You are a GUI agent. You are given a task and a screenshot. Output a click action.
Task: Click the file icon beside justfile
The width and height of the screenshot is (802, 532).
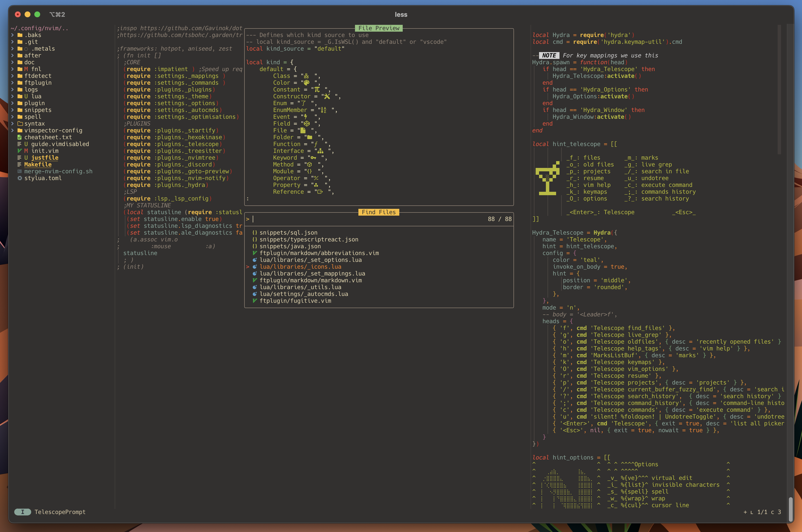19,158
